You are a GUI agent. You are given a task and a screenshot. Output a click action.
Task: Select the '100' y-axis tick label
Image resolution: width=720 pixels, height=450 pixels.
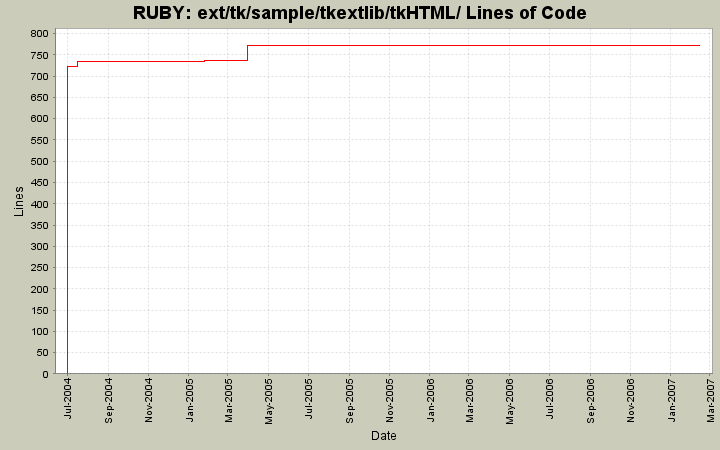[39, 332]
